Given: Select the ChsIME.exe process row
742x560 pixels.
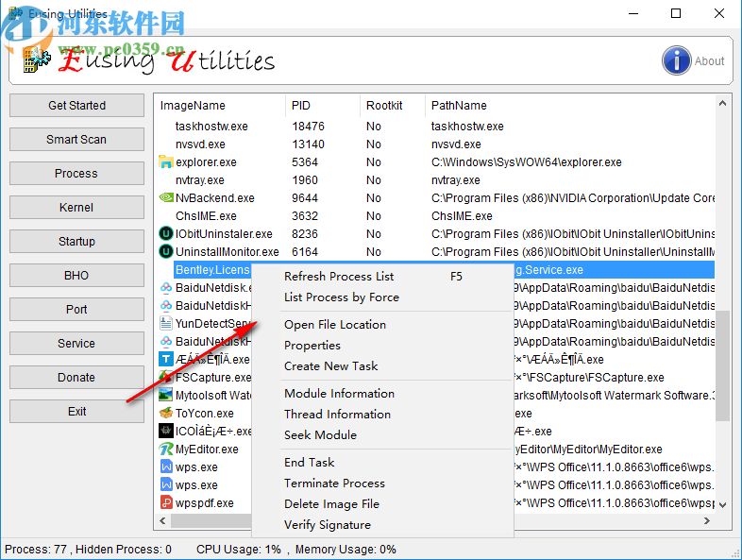Looking at the screenshot, I should (x=435, y=216).
